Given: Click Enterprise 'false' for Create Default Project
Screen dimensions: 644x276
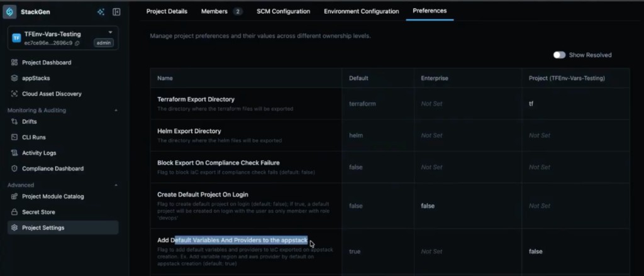Looking at the screenshot, I should click(x=428, y=206).
